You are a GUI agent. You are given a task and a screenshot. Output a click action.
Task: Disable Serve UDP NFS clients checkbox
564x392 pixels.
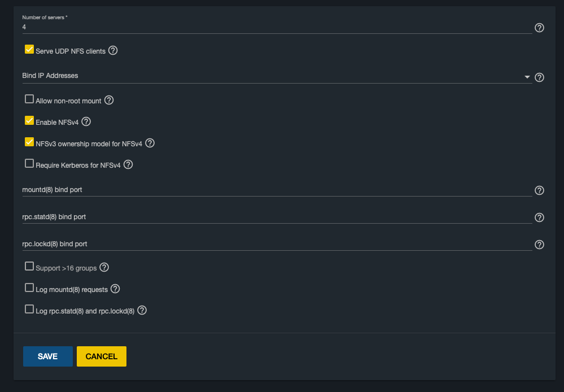coord(29,49)
